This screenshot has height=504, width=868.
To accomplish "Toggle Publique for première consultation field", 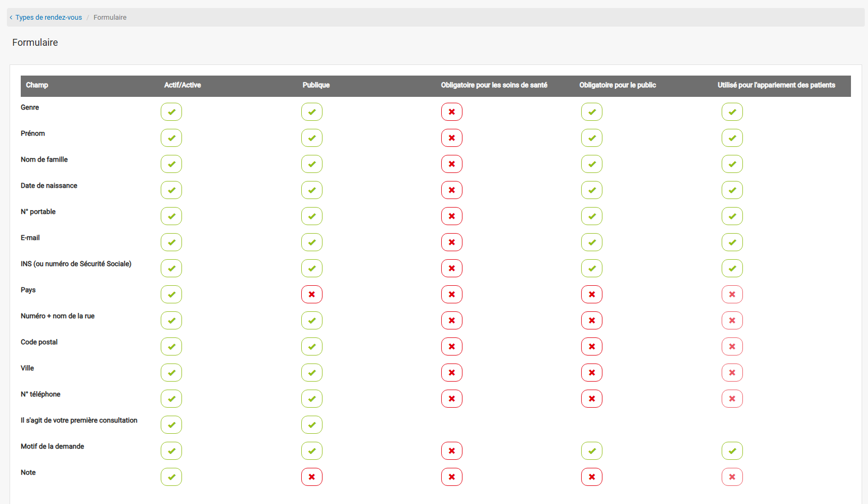I will click(312, 425).
